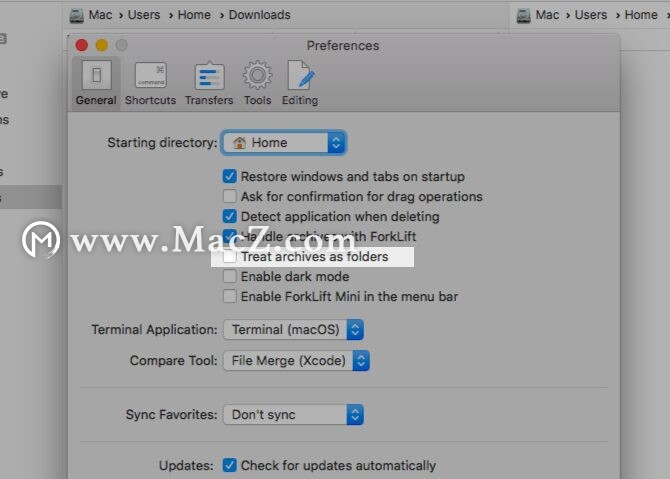Minimize Preferences with the yellow button
The width and height of the screenshot is (670, 479).
coord(102,45)
